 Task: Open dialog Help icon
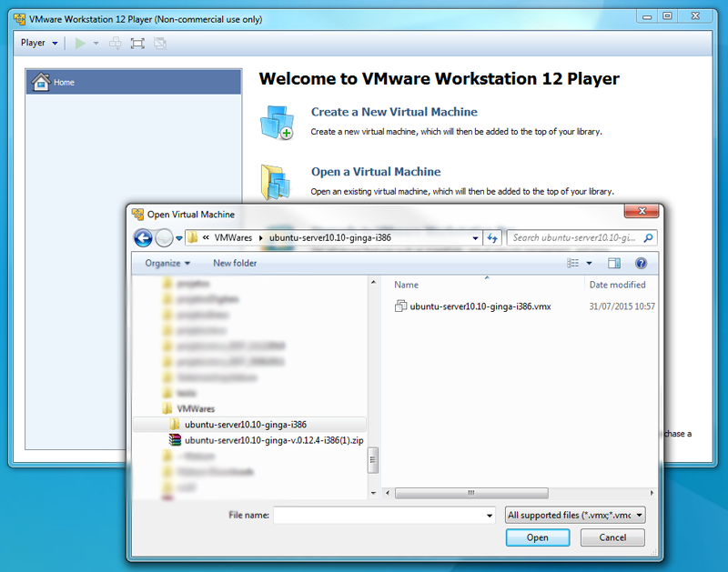[x=641, y=263]
